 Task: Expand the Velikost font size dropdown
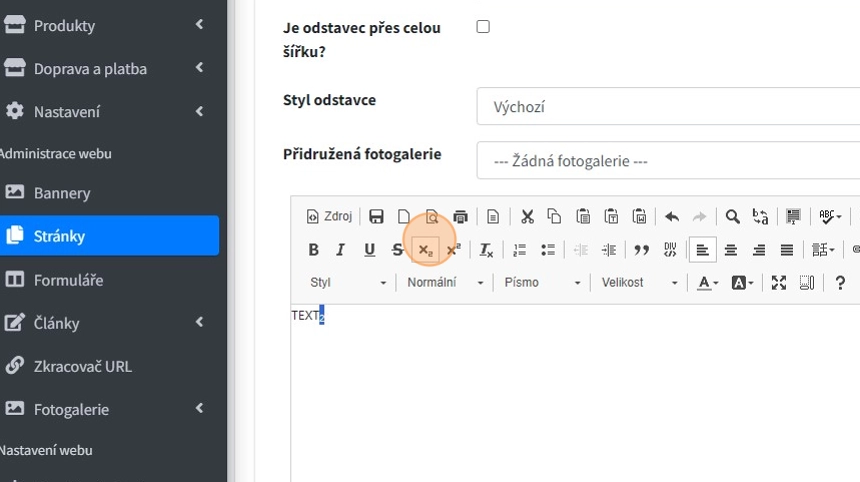coord(640,283)
